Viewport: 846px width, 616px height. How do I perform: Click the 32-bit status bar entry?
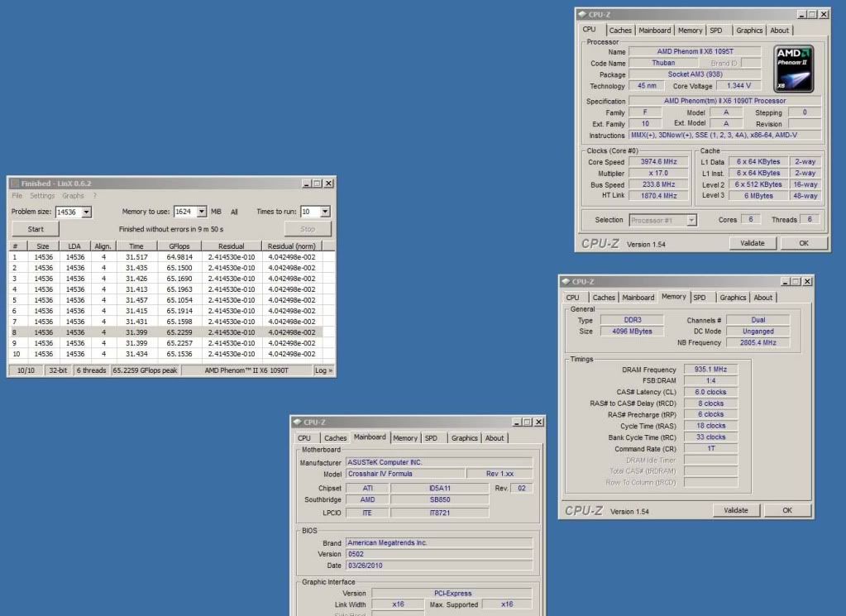58,370
